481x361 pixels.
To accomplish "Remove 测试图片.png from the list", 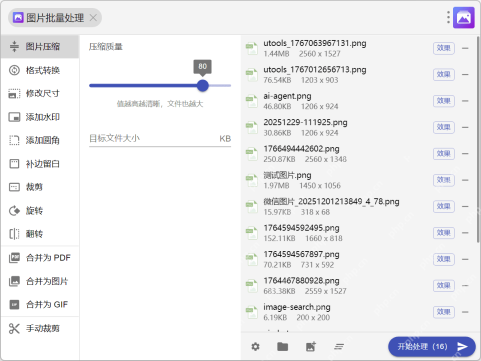I will [x=465, y=180].
